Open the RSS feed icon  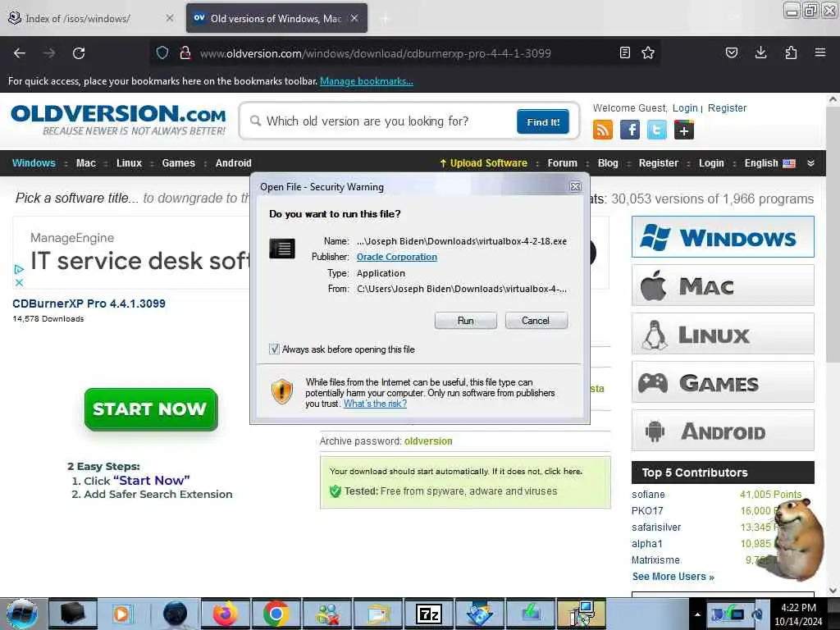[x=603, y=130]
